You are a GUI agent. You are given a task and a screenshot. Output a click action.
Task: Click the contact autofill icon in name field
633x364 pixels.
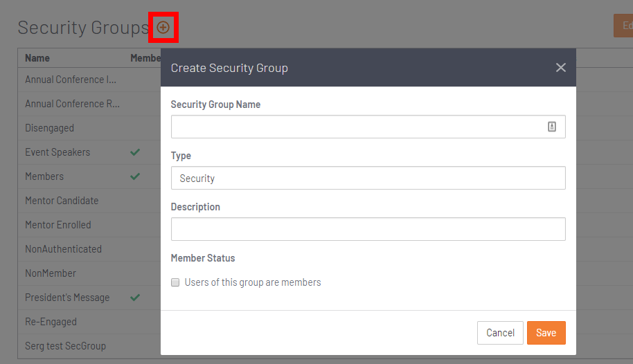tap(552, 127)
